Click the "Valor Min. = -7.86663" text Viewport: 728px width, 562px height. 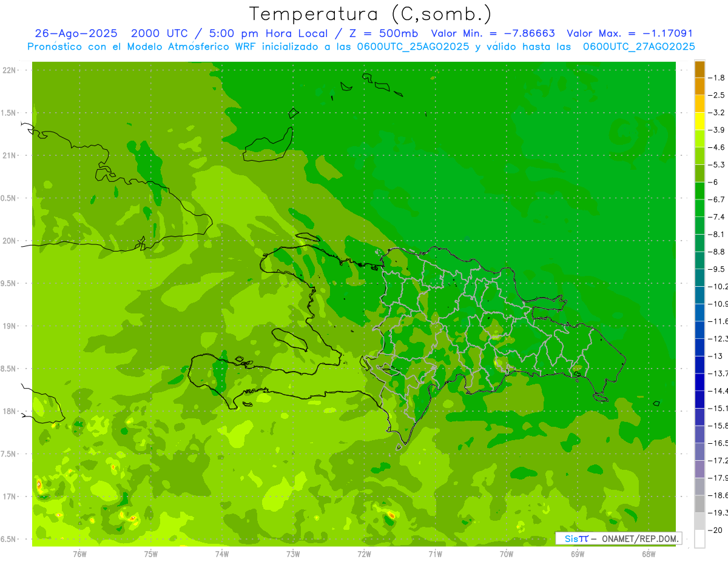coord(493,33)
